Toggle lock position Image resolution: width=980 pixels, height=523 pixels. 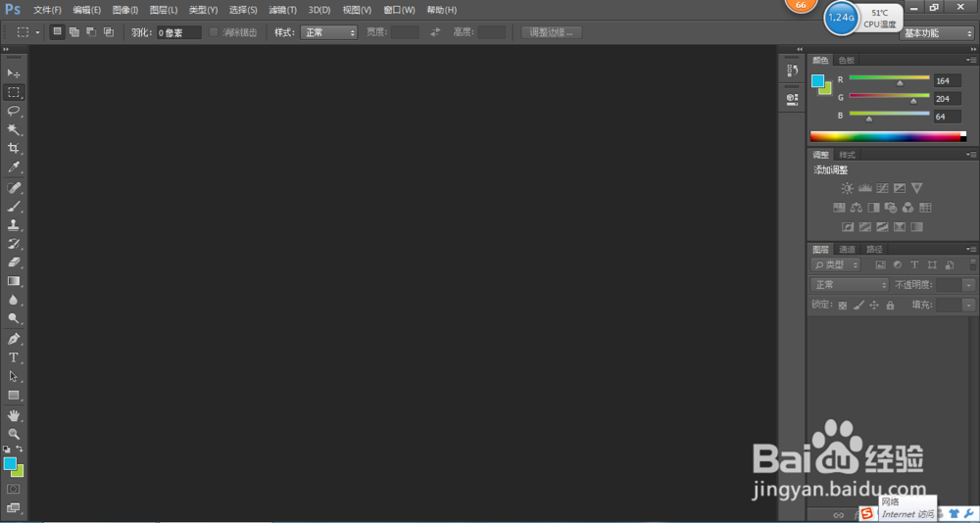point(874,306)
